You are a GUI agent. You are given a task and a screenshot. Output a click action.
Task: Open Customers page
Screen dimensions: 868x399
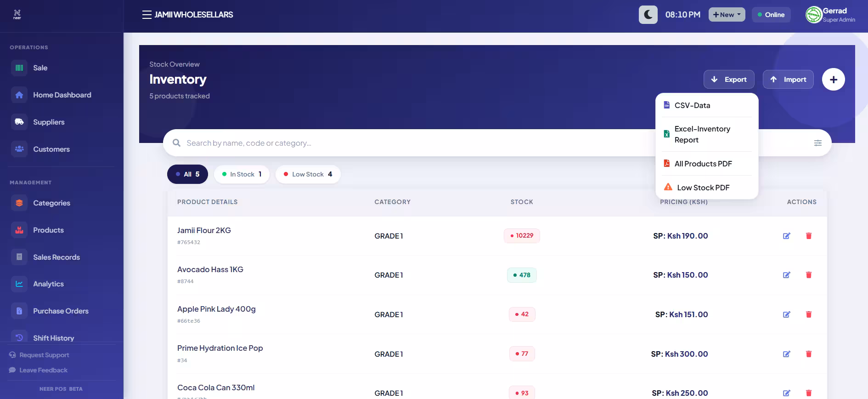pyautogui.click(x=61, y=149)
